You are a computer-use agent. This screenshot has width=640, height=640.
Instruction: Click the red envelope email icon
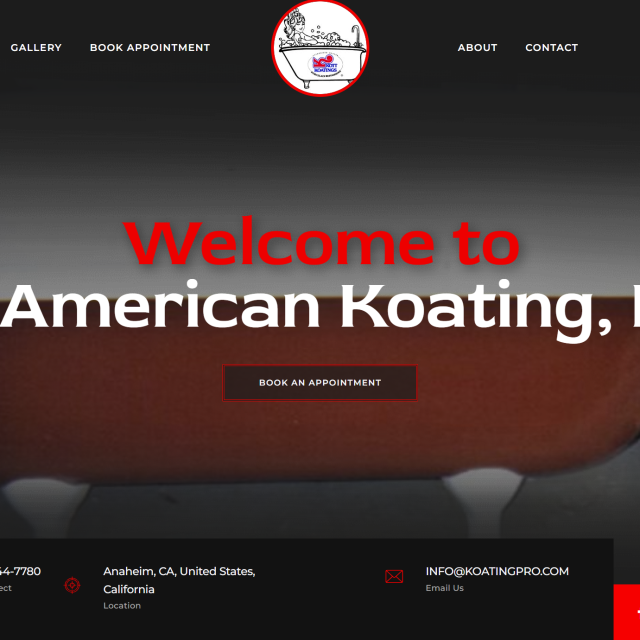pos(394,576)
